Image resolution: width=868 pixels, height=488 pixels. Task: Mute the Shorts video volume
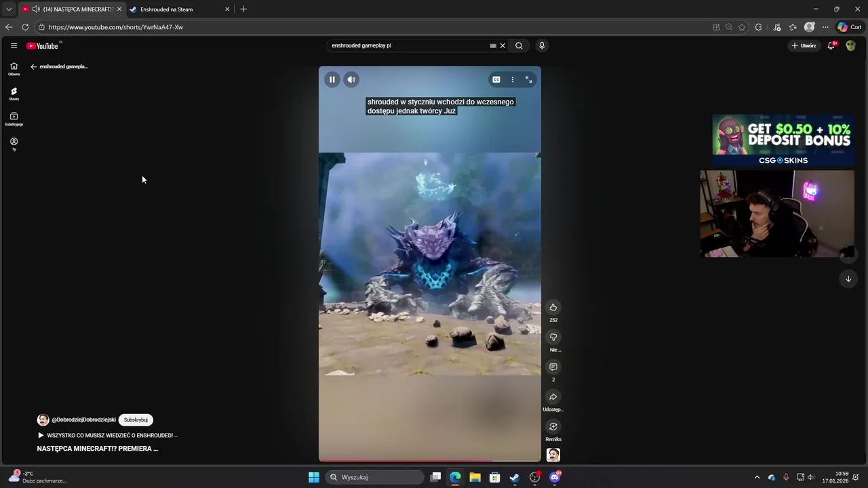coord(351,79)
